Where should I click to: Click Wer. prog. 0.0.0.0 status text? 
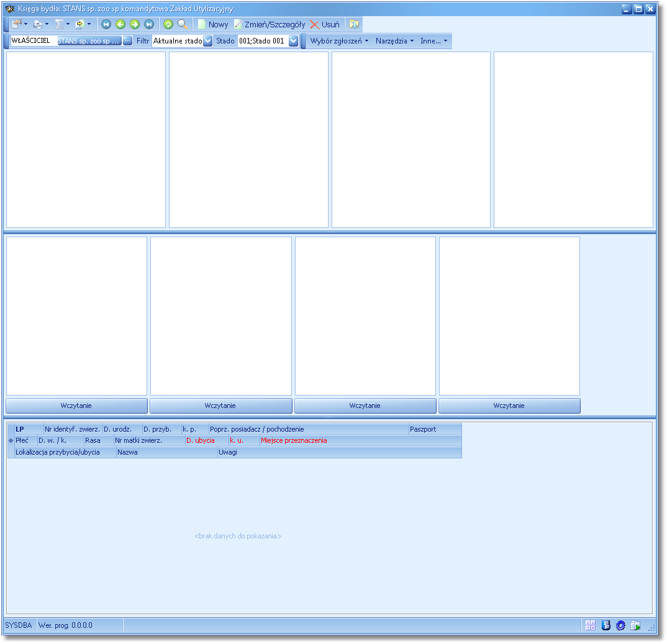65,625
